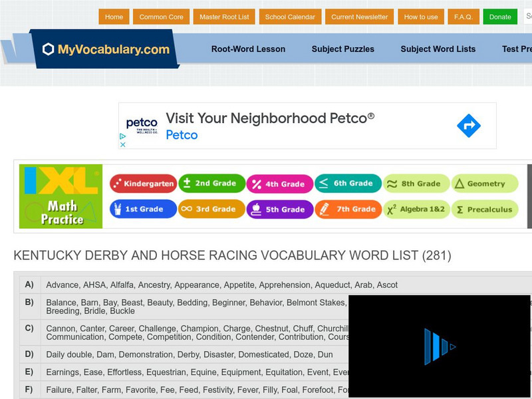This screenshot has width=532, height=399.
Task: Click the D) row label
Action: coord(29,354)
